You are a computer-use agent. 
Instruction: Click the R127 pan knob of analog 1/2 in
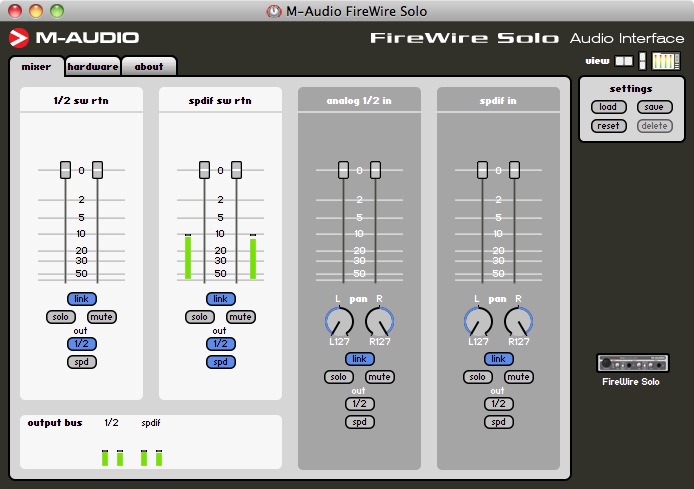(379, 322)
